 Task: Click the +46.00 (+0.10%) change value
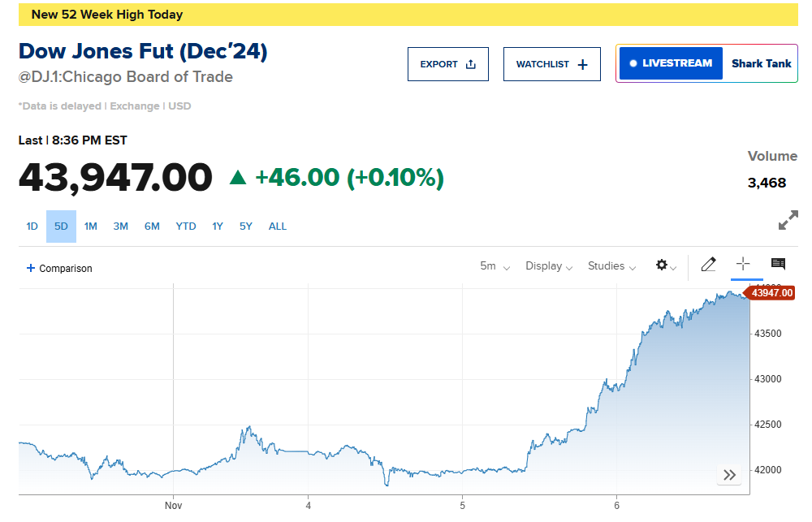349,177
